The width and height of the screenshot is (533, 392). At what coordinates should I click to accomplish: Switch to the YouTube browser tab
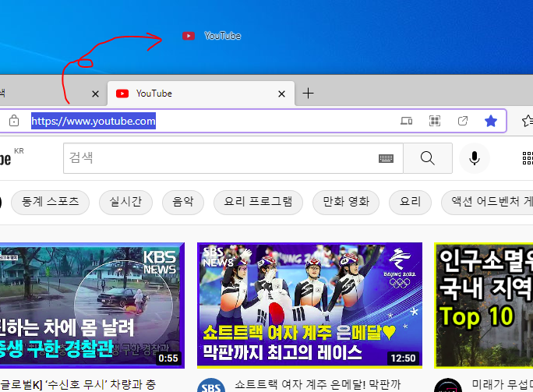point(201,94)
